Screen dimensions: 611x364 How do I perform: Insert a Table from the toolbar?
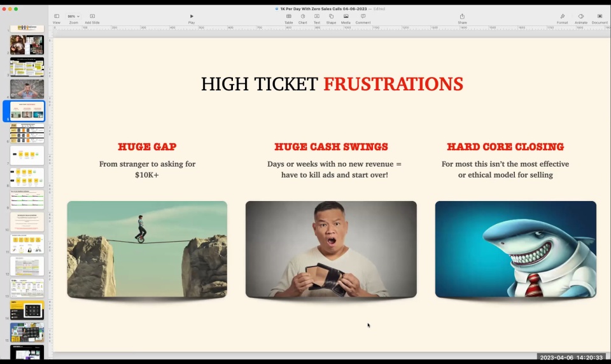289,18
